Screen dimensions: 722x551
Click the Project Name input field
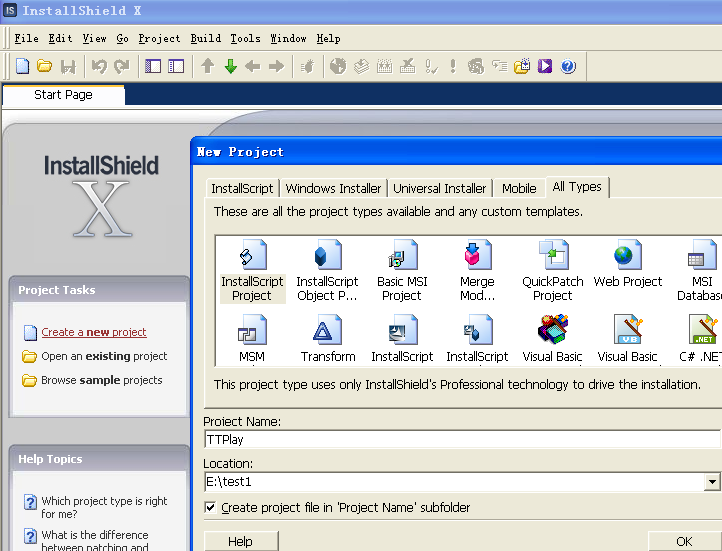(x=462, y=440)
